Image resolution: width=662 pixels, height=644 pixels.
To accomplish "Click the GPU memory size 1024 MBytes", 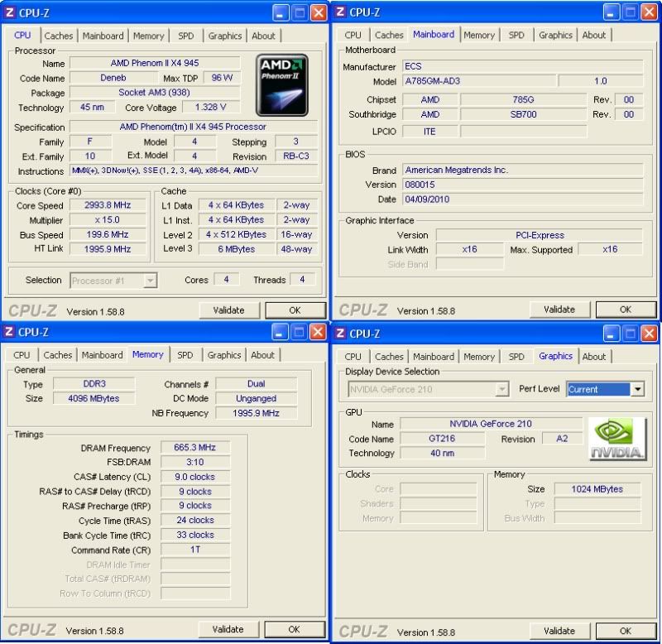I will 597,489.
